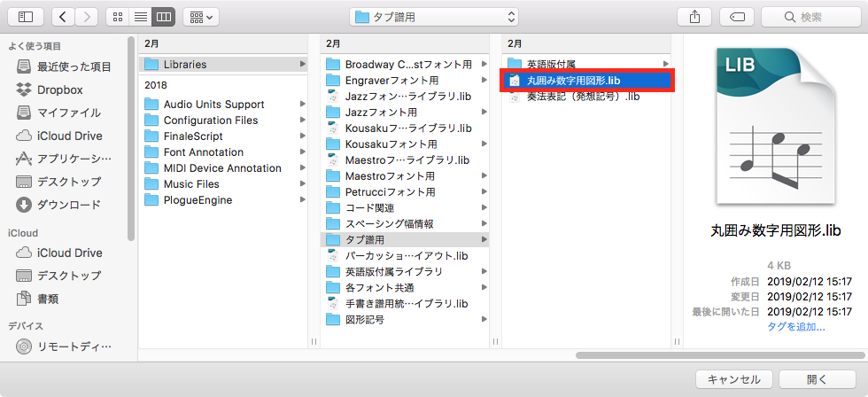This screenshot has width=868, height=397.
Task: Open Dropbox in the sidebar
Action: [x=59, y=90]
